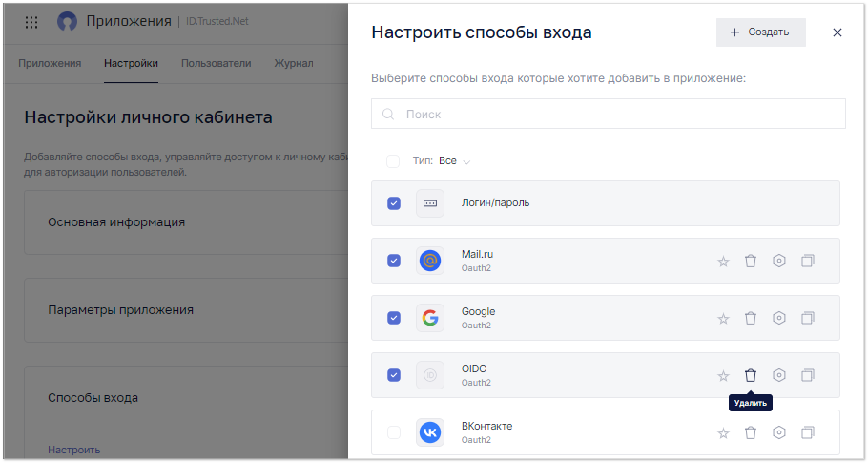Click the ВКонтакте provider logo
This screenshot has width=868, height=463.
430,432
